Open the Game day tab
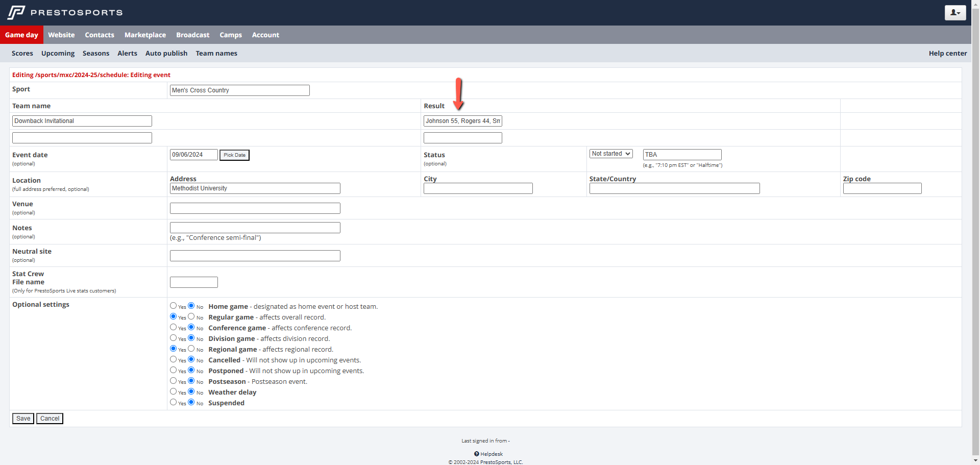The width and height of the screenshot is (980, 465). point(21,35)
